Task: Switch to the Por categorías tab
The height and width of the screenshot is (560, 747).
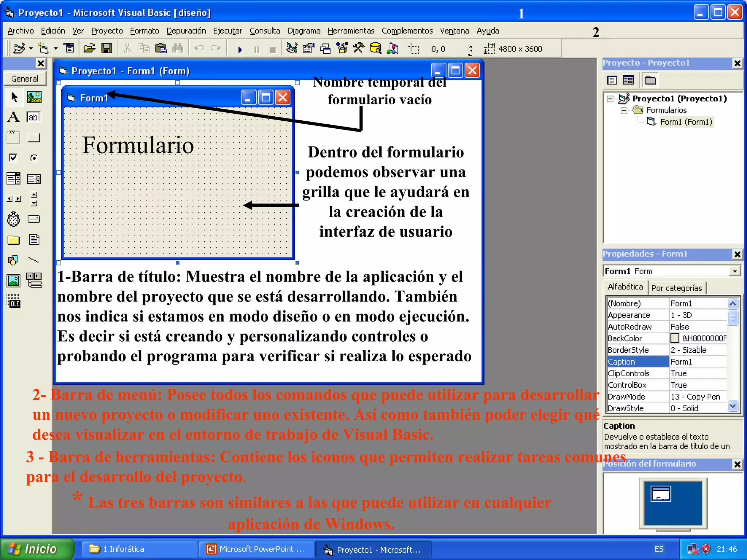Action: (x=677, y=288)
